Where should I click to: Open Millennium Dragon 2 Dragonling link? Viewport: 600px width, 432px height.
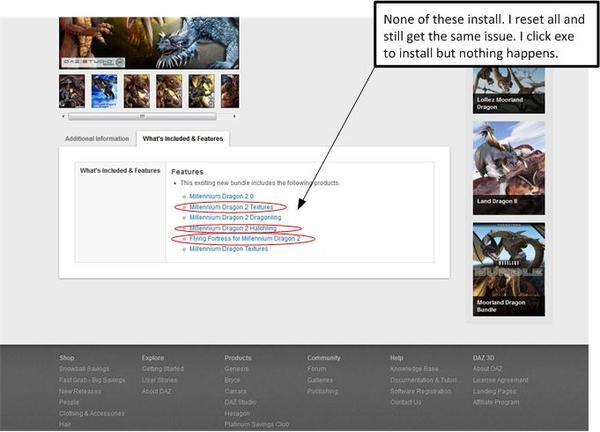pyautogui.click(x=235, y=217)
